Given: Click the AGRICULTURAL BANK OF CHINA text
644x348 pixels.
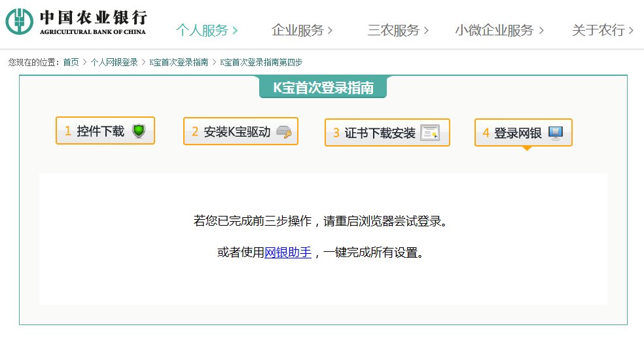Looking at the screenshot, I should [x=93, y=32].
